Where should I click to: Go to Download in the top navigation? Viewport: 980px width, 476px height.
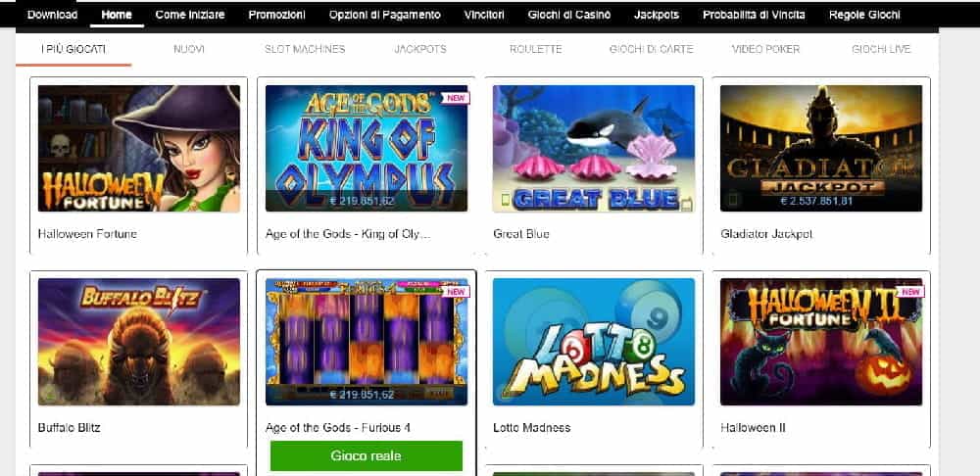pyautogui.click(x=53, y=15)
